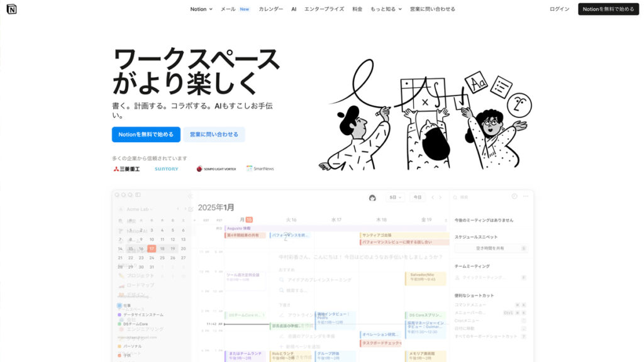
Task: Open the エンタープライズ menu item
Action: point(324,9)
